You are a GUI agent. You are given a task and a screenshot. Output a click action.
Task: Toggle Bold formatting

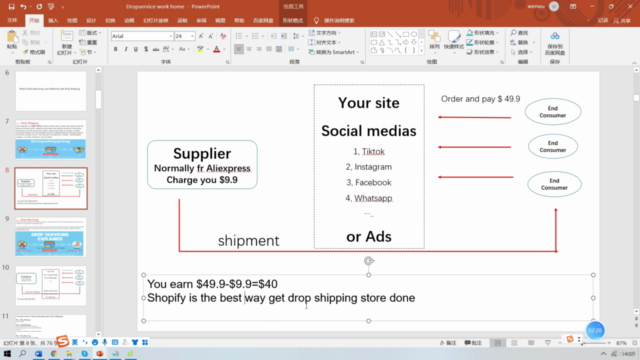(x=116, y=49)
